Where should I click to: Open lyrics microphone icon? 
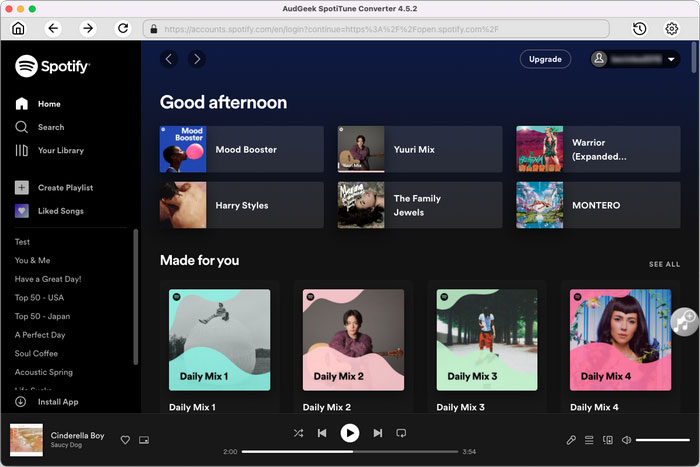coord(571,440)
